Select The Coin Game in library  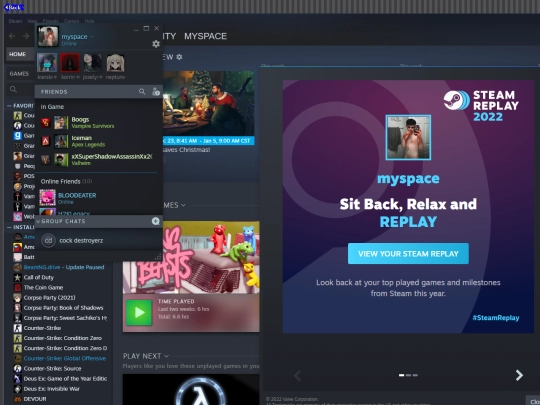pos(43,288)
